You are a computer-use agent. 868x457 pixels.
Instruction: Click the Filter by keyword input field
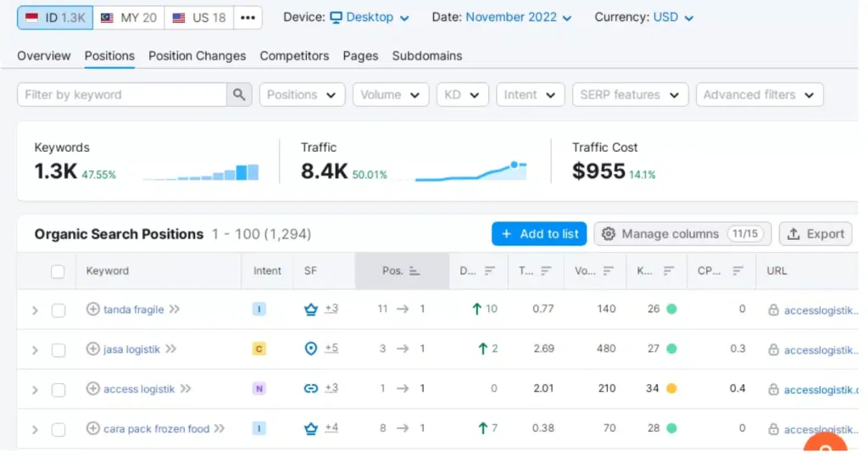[122, 95]
